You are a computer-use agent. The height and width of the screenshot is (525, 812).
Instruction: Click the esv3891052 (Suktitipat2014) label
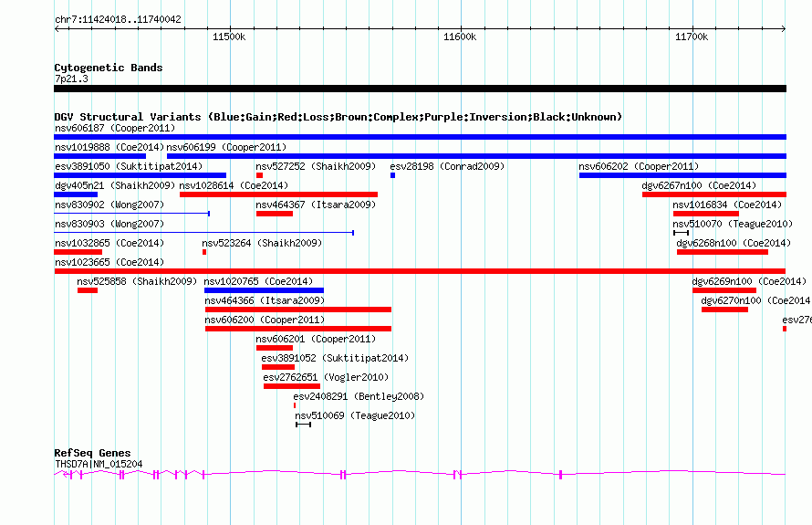coord(335,358)
